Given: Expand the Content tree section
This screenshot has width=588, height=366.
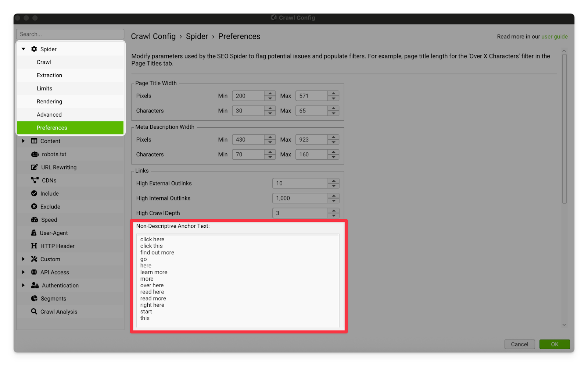Looking at the screenshot, I should 24,141.
